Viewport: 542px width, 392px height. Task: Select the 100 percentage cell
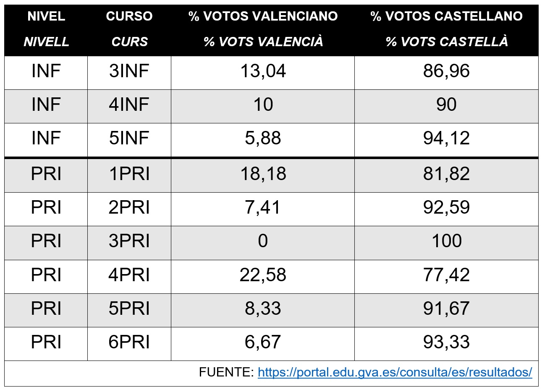tap(446, 241)
